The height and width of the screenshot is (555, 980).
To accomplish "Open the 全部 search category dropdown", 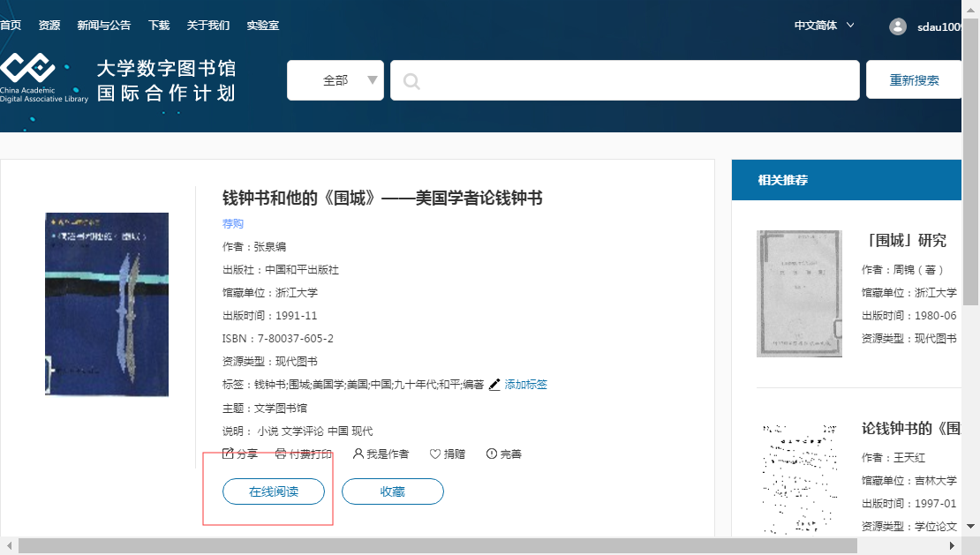I will [335, 80].
